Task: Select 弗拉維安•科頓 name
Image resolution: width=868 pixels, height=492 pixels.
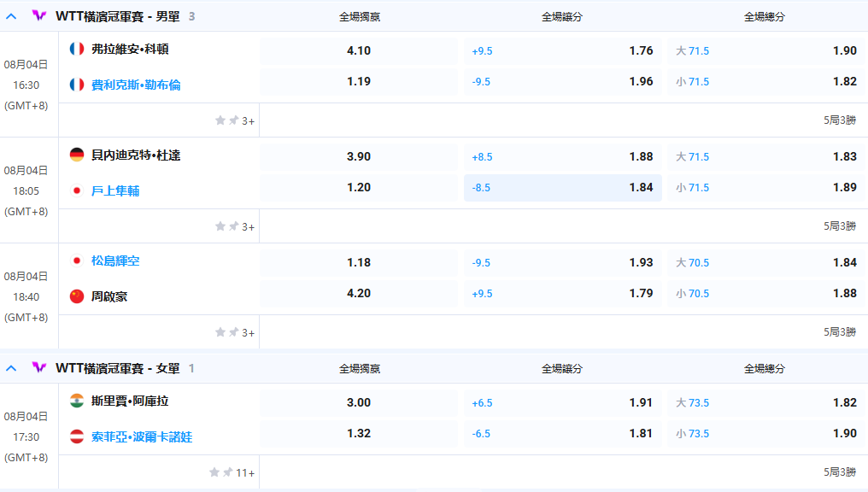Action: (x=130, y=49)
